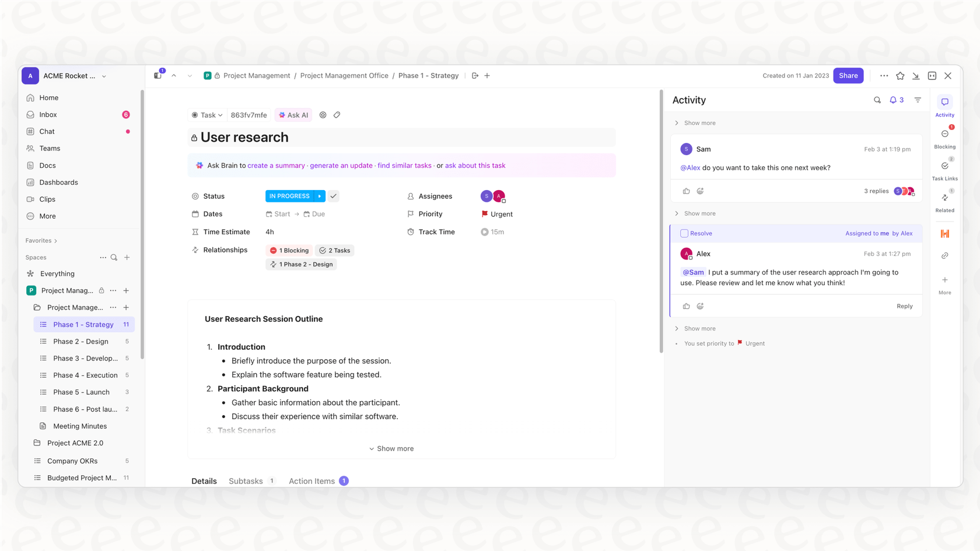This screenshot has height=551, width=980.
Task: Open the Task Links panel icon
Action: point(944,166)
